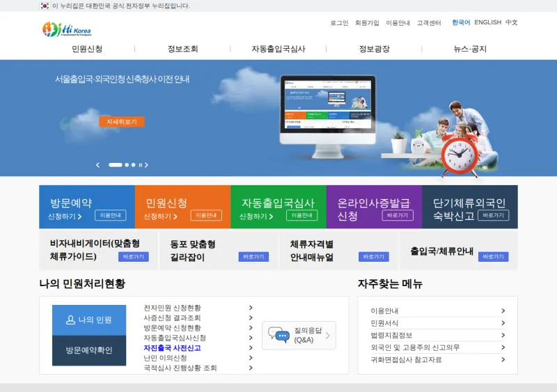Open the 질의응답 (Q&A) box
Viewport: 557px width, 392px height.
point(299,335)
